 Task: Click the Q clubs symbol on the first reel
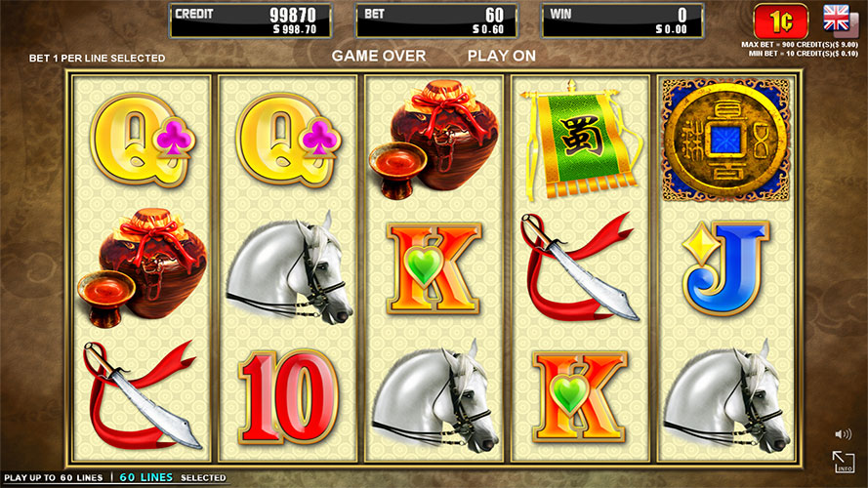[x=143, y=140]
